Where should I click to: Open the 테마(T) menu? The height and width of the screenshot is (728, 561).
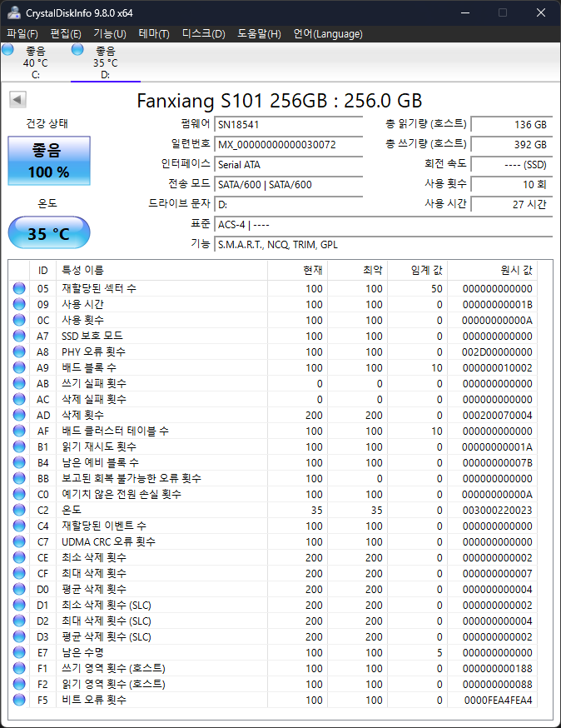tap(154, 34)
